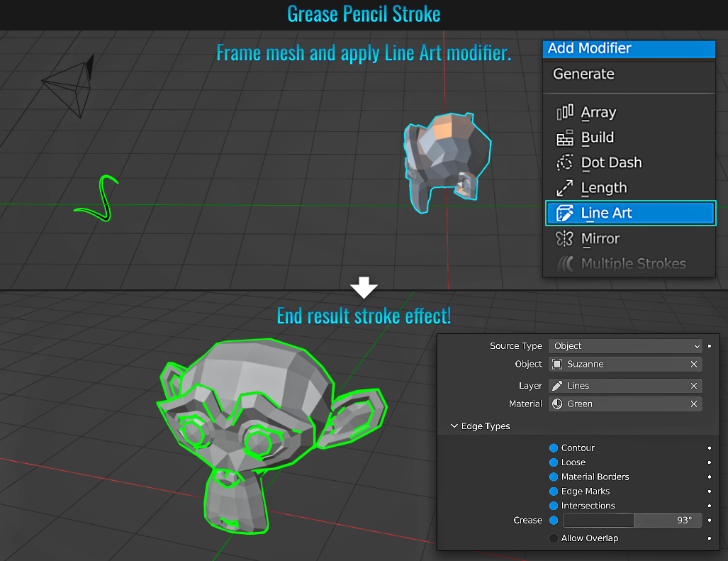The width and height of the screenshot is (728, 561).
Task: Toggle the Contour edge type
Action: tap(554, 448)
